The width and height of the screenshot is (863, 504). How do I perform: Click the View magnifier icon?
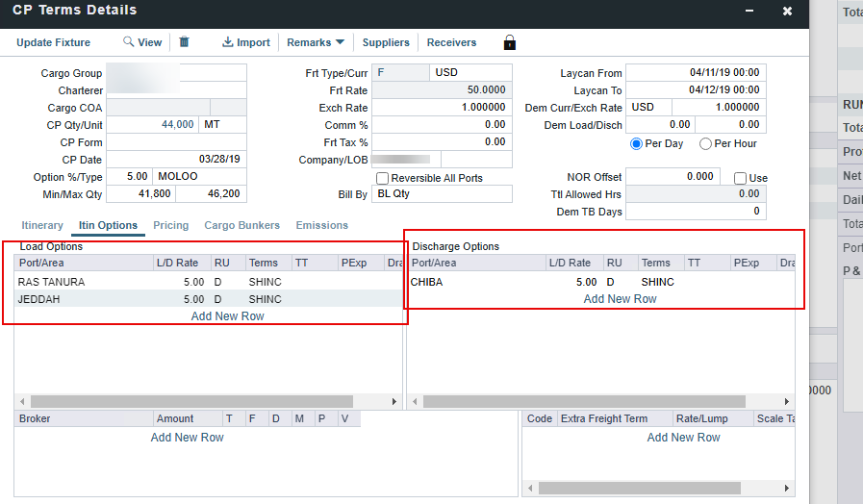pyautogui.click(x=129, y=42)
